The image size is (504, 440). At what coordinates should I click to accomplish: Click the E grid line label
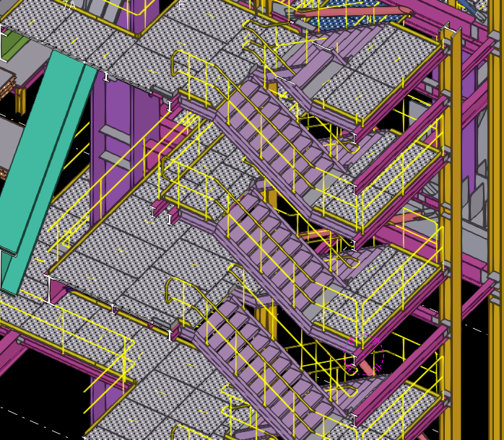pyautogui.click(x=181, y=5)
